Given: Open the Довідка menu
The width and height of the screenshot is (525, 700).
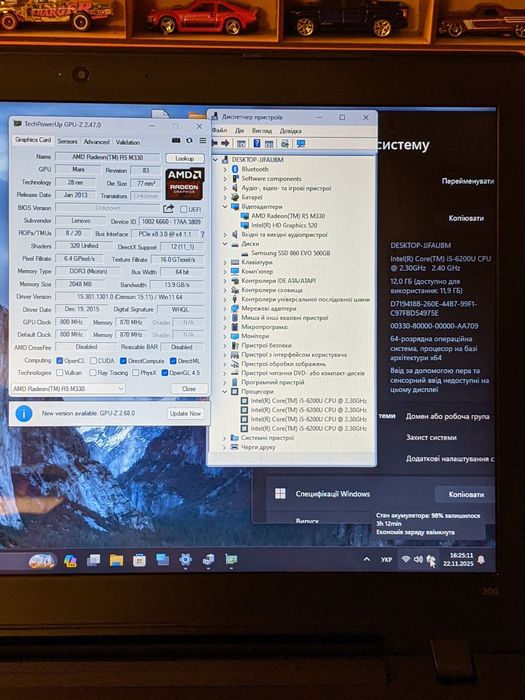Looking at the screenshot, I should tap(291, 131).
